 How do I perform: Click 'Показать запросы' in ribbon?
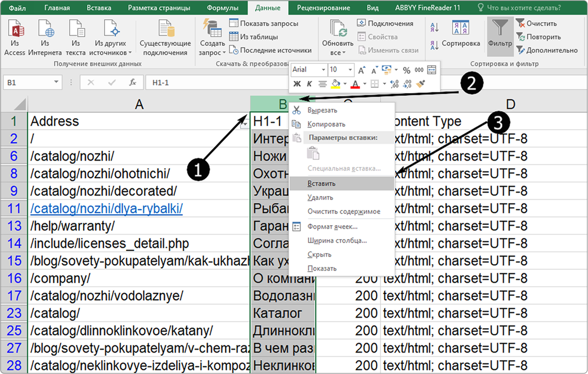264,23
